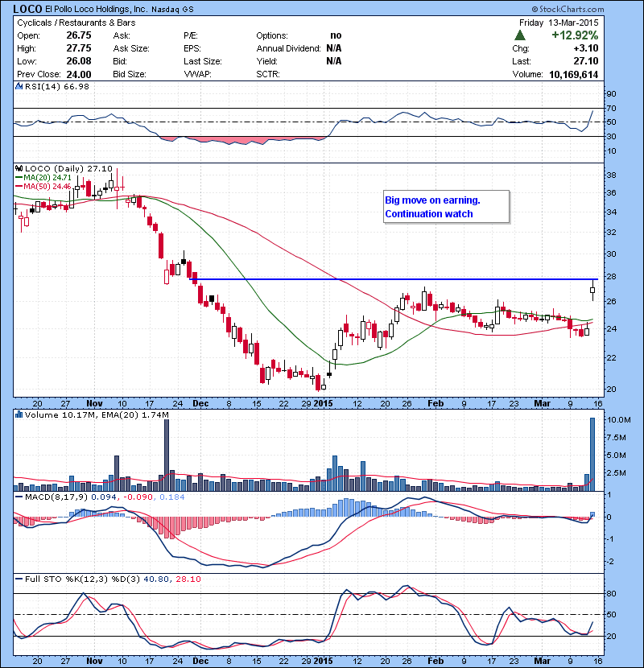Screen dimensions: 644x668
Task: Click the Open value 26.75
Action: click(x=79, y=35)
